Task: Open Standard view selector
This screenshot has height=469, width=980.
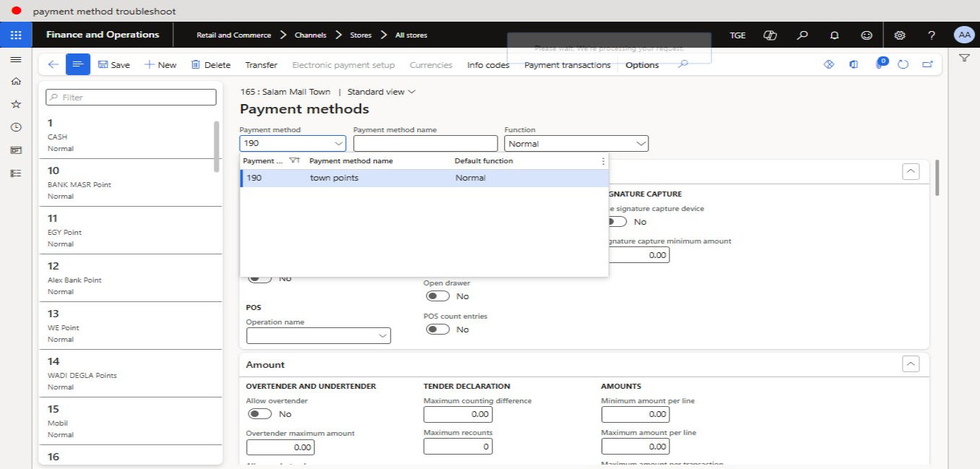Action: (381, 92)
